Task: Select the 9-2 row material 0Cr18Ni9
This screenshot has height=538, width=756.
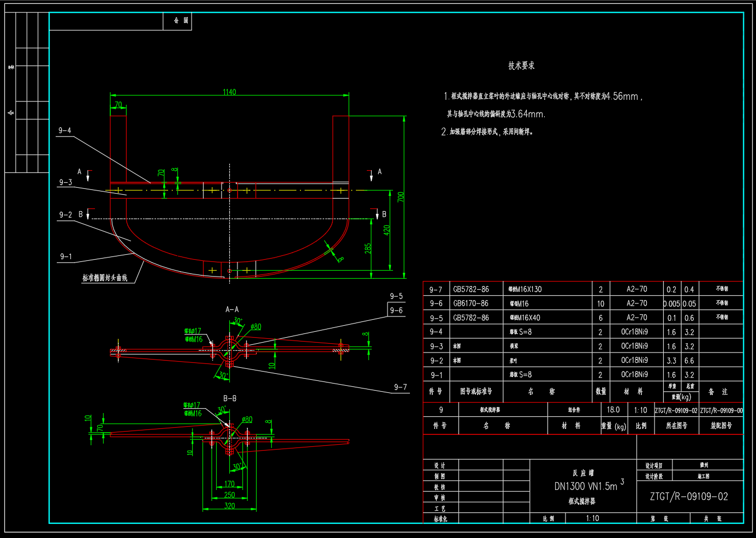Action: 634,360
